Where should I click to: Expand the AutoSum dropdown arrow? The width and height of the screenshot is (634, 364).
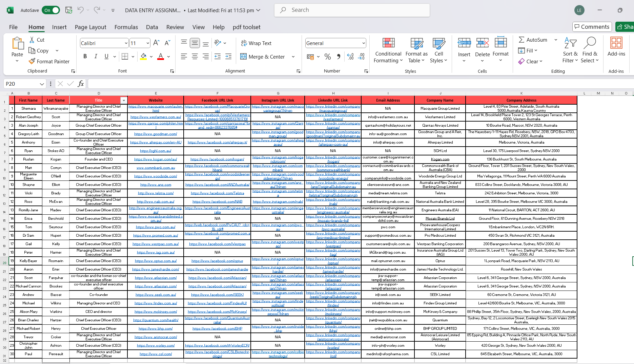[x=556, y=40]
